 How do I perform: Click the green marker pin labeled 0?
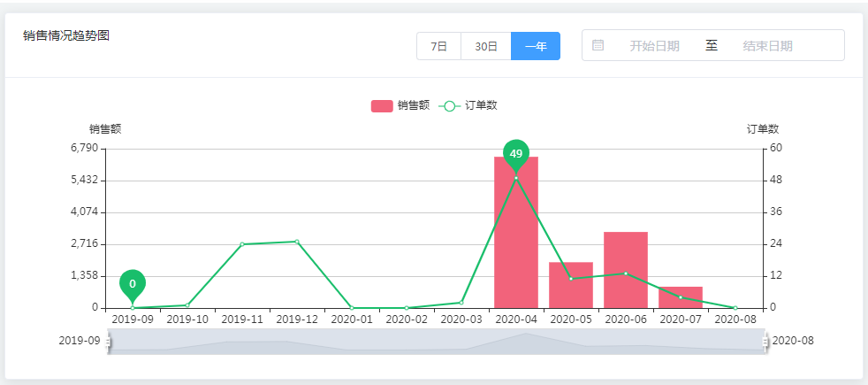(133, 284)
